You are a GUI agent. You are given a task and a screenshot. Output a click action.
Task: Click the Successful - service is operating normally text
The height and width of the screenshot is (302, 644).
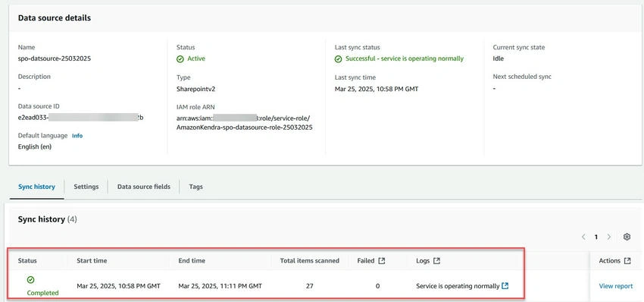click(x=405, y=58)
